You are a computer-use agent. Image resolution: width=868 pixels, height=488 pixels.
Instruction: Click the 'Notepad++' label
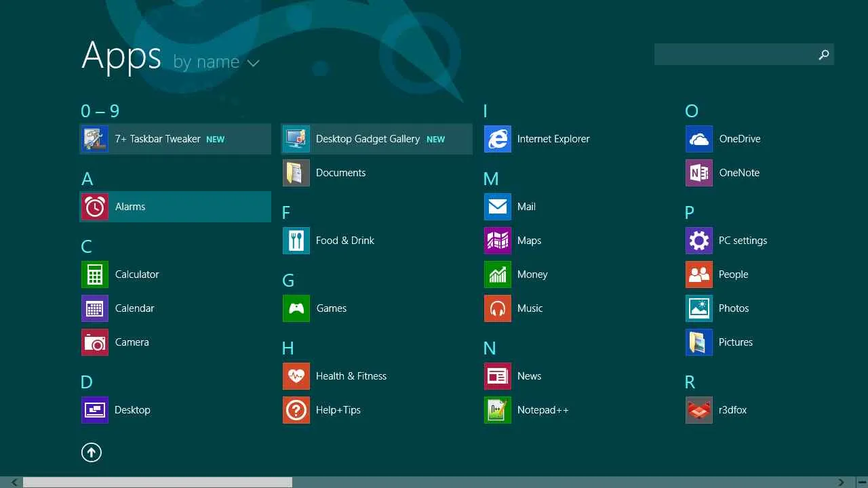tap(543, 410)
